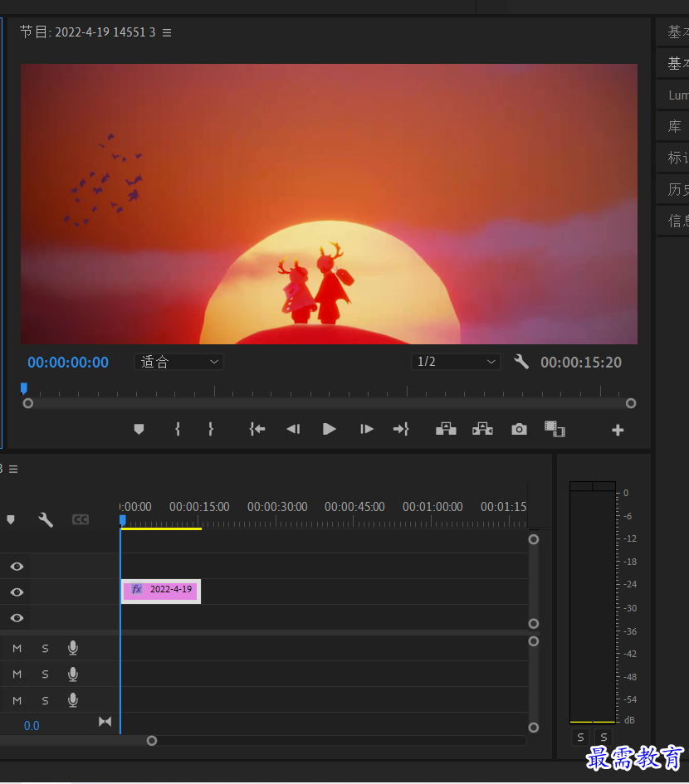Click top handle of video tracks scrollbar
Image resolution: width=689 pixels, height=784 pixels.
point(534,539)
